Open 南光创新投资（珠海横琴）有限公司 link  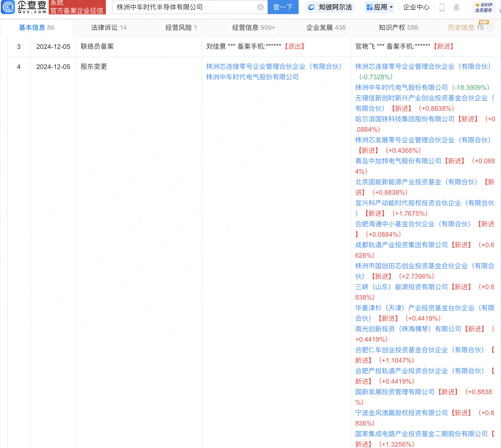408,329
